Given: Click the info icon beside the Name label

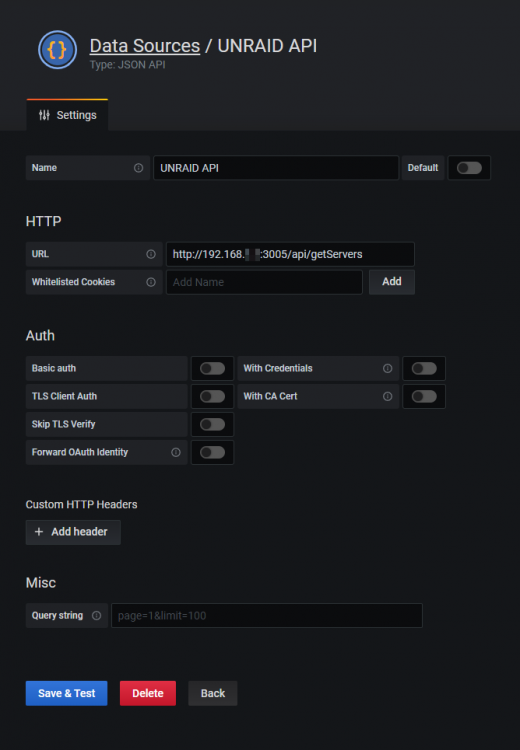Looking at the screenshot, I should tap(138, 168).
